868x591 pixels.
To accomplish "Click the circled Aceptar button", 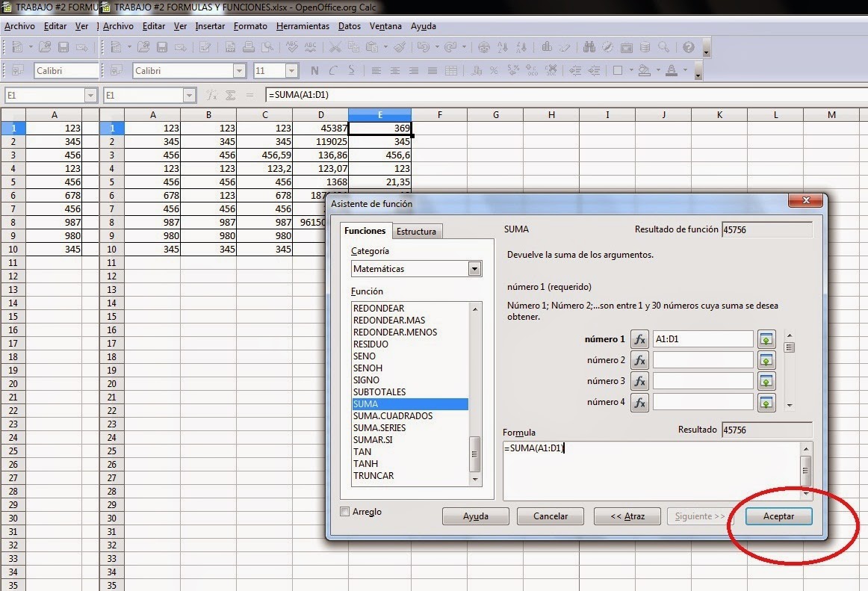I will [778, 516].
